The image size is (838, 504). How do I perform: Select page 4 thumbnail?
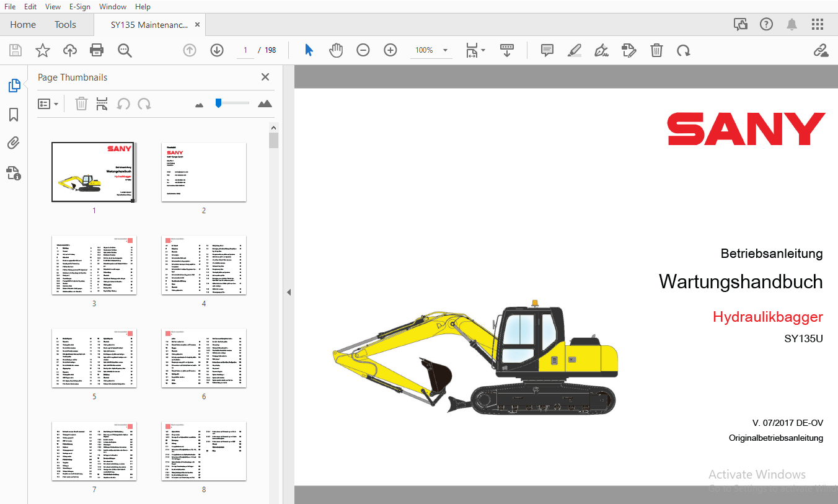pyautogui.click(x=204, y=265)
